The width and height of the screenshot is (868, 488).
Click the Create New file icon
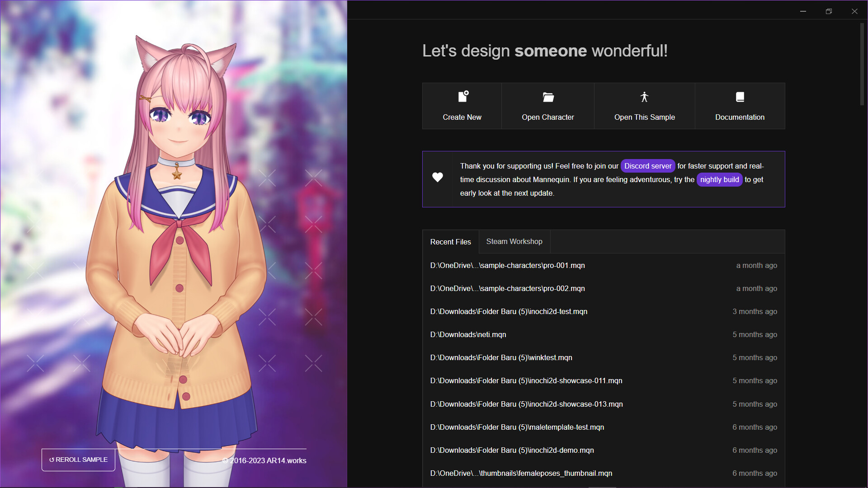point(463,96)
